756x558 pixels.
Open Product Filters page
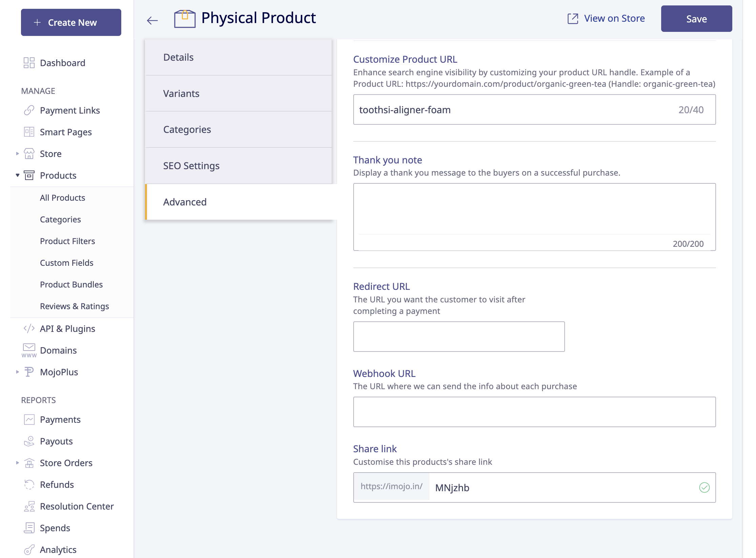point(67,241)
